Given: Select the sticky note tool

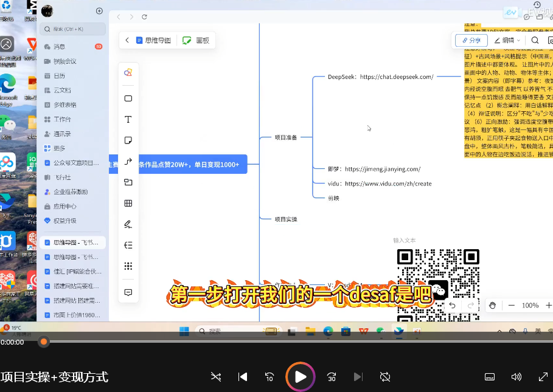Looking at the screenshot, I should (x=128, y=140).
